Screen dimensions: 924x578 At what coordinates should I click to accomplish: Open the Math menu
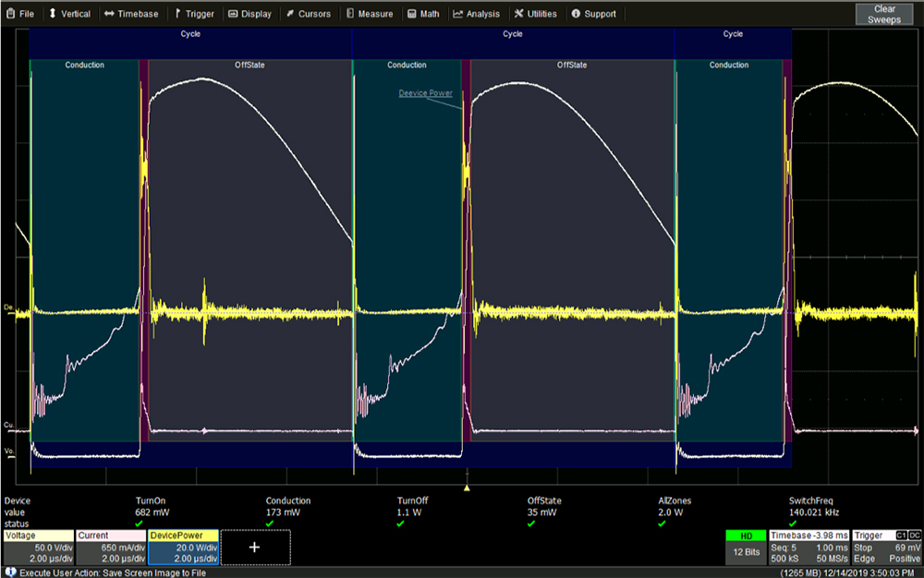(x=423, y=14)
